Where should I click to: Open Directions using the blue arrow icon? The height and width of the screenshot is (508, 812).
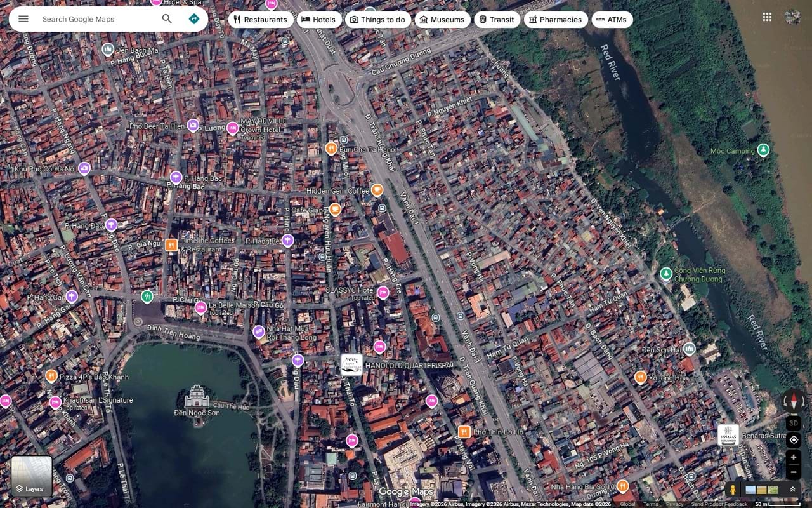194,19
